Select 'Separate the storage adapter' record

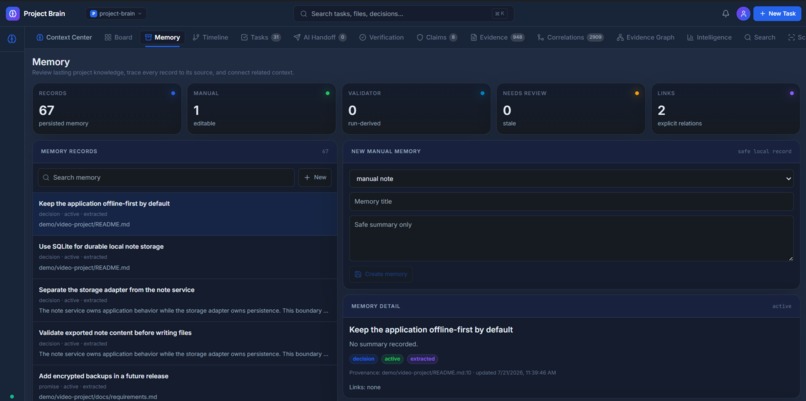[x=185, y=300]
